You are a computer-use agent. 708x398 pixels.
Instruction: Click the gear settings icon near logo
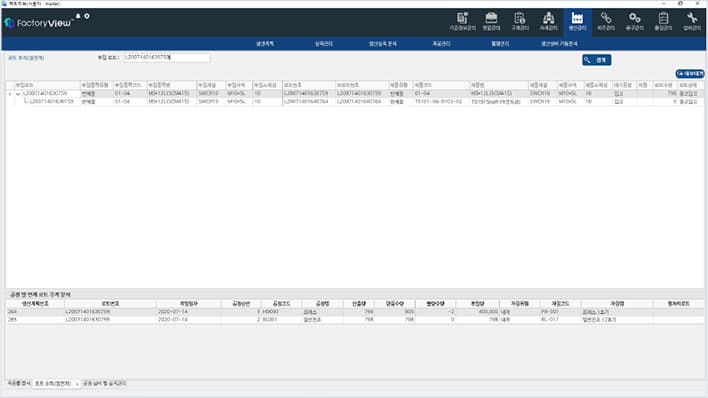pyautogui.click(x=87, y=16)
